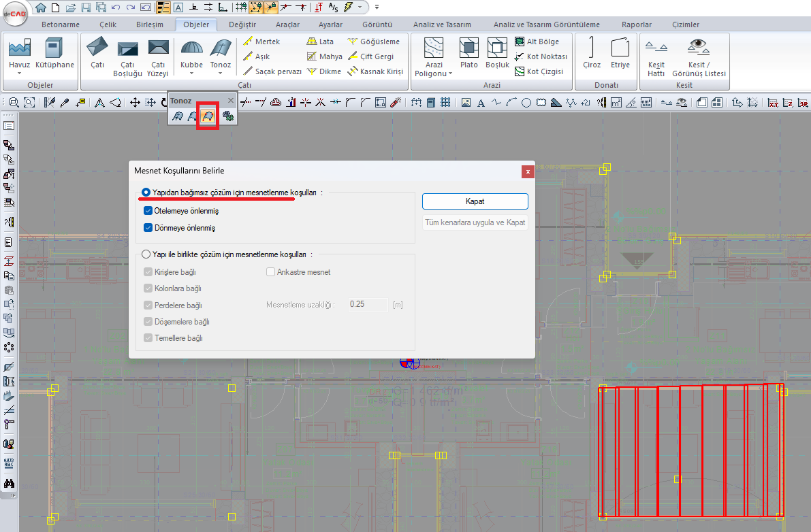The width and height of the screenshot is (811, 532).
Task: Expand the Arazi Poligonu dropdown
Action: coord(451,74)
